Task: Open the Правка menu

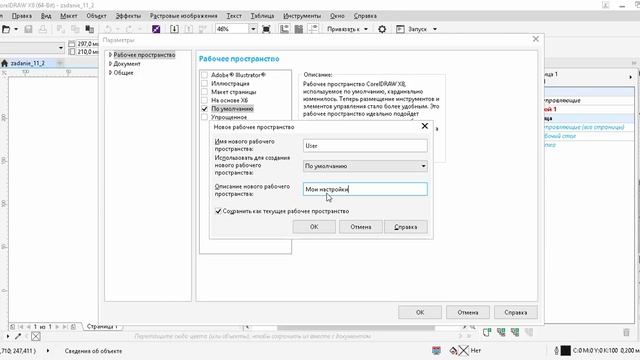Action: pos(22,16)
